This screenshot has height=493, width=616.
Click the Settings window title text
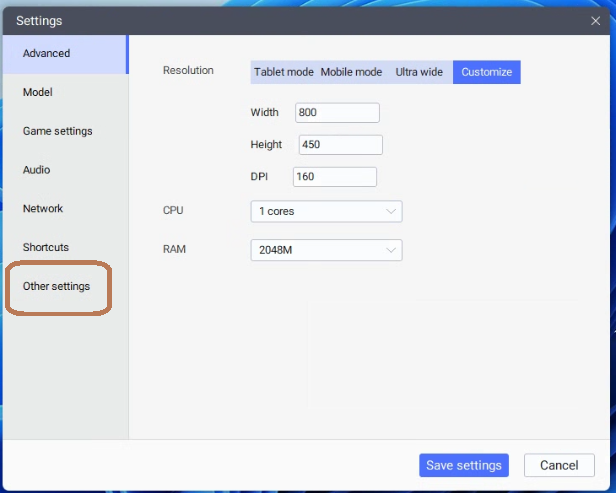[39, 21]
